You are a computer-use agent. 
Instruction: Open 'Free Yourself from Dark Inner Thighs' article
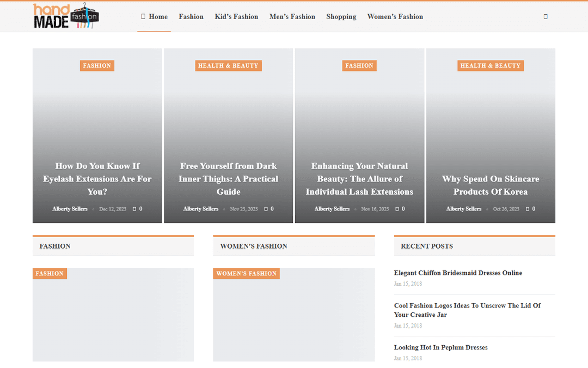click(228, 179)
